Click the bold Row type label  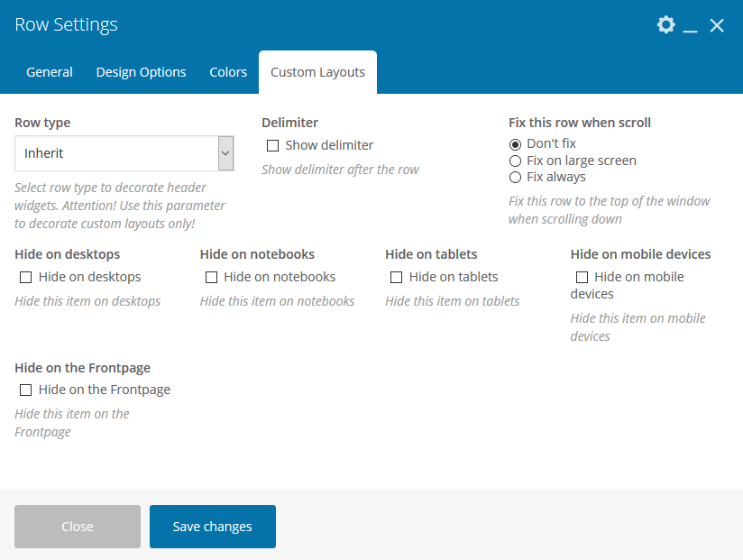tap(42, 123)
